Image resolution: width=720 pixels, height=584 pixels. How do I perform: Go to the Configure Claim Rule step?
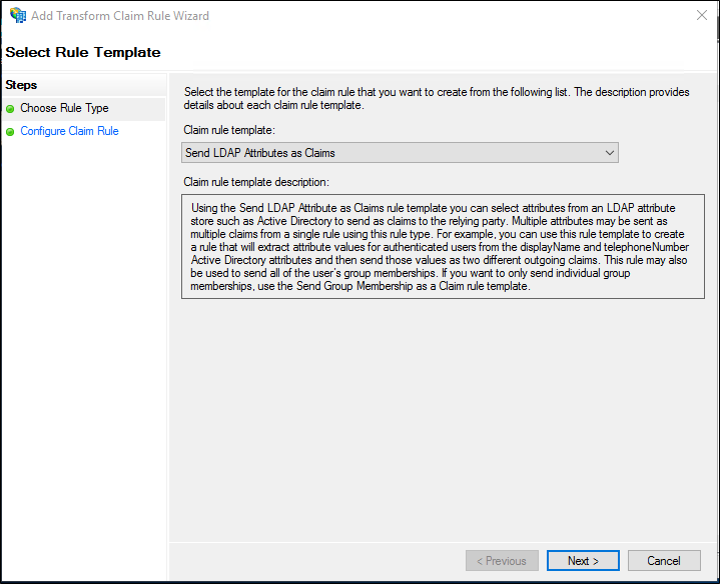69,131
